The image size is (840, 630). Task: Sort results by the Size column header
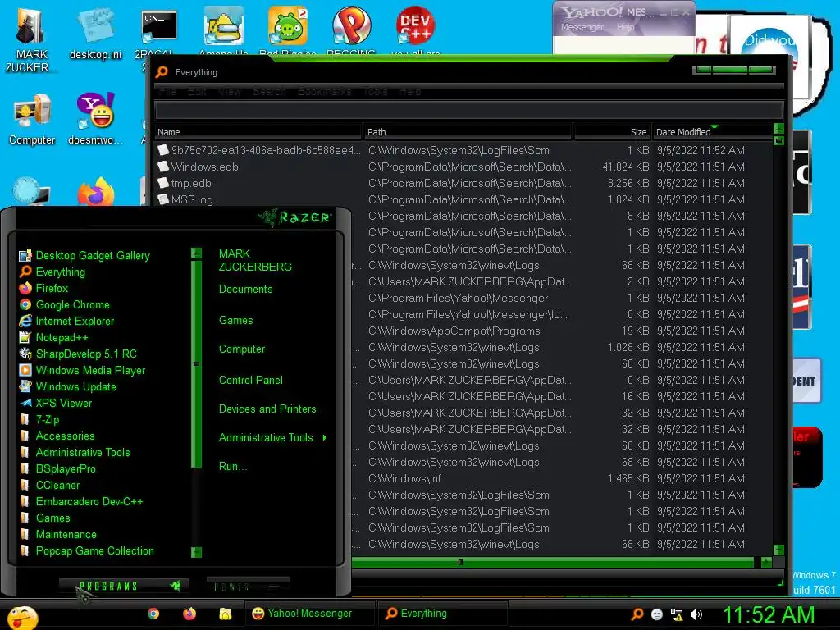tap(612, 132)
